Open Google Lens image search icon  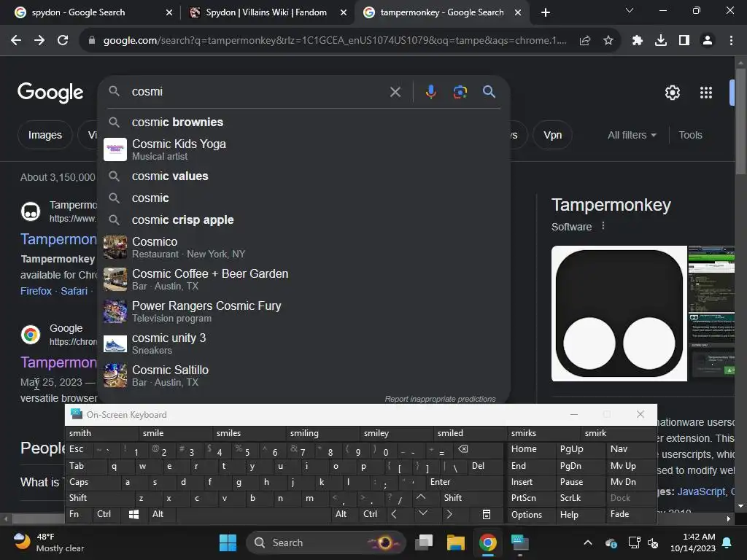[x=460, y=92]
